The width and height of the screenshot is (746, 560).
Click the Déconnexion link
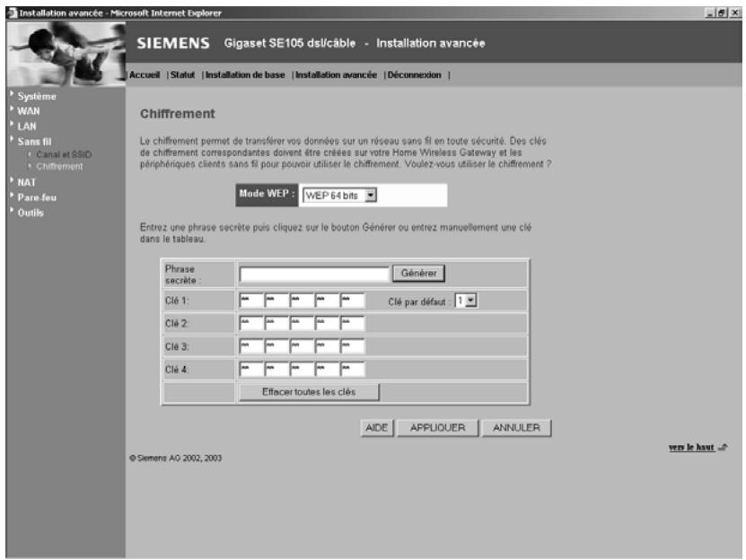pyautogui.click(x=415, y=75)
